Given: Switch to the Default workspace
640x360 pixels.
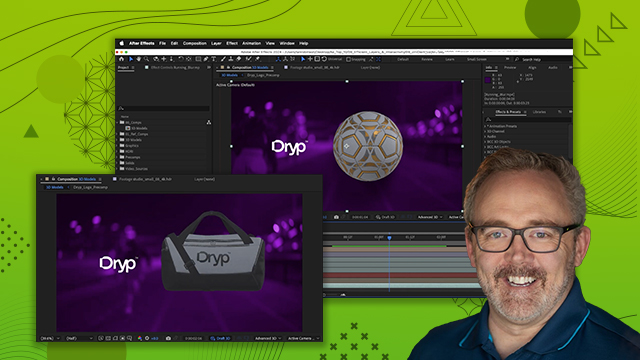Looking at the screenshot, I should pos(403,60).
